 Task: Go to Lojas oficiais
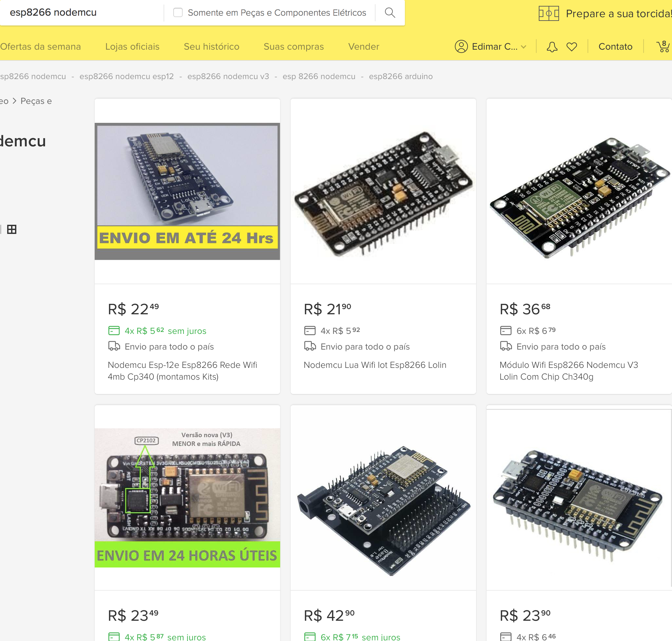(x=132, y=46)
